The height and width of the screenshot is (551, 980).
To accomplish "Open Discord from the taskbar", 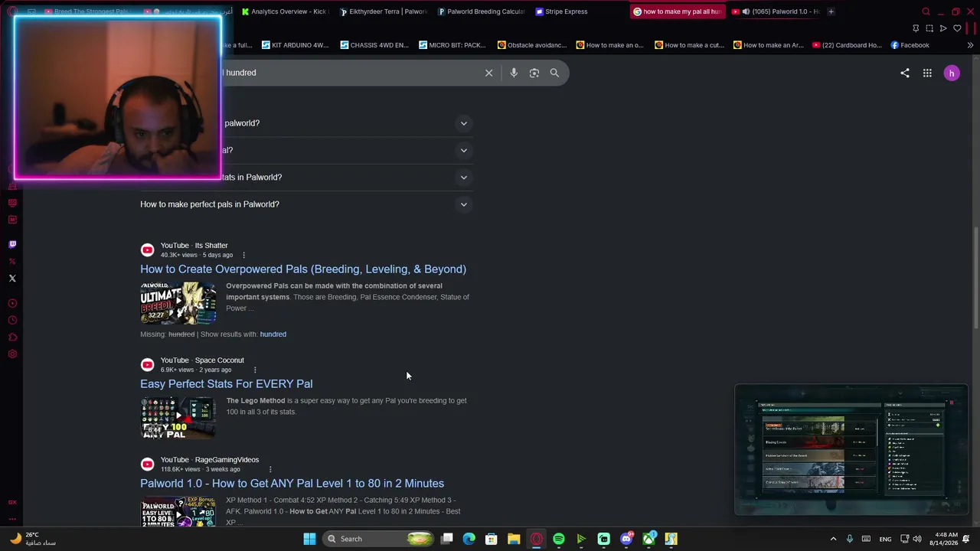I will 626,539.
